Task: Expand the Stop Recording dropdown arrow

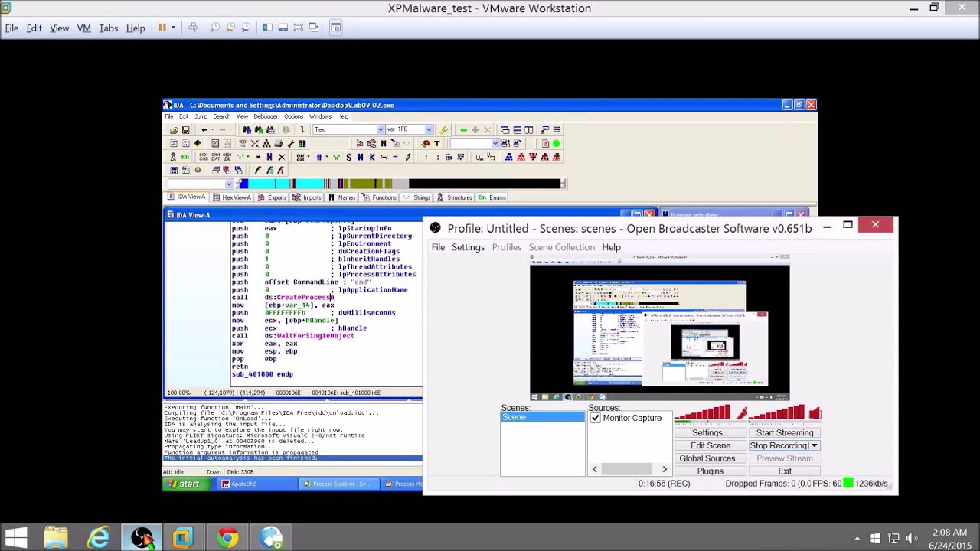Action: coord(814,445)
